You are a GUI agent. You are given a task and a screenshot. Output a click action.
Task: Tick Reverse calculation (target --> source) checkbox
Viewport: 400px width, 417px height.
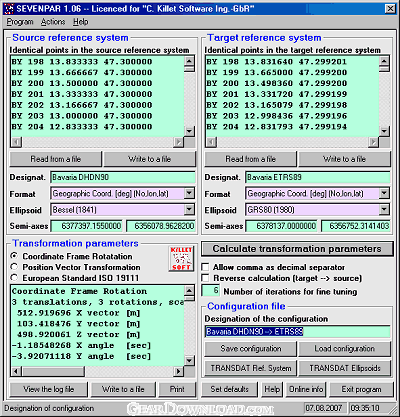(205, 278)
